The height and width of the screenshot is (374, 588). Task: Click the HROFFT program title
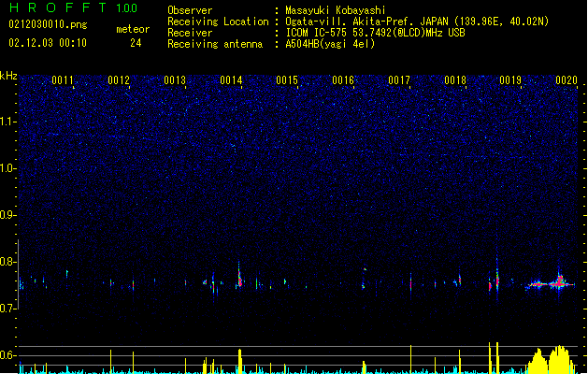(58, 7)
